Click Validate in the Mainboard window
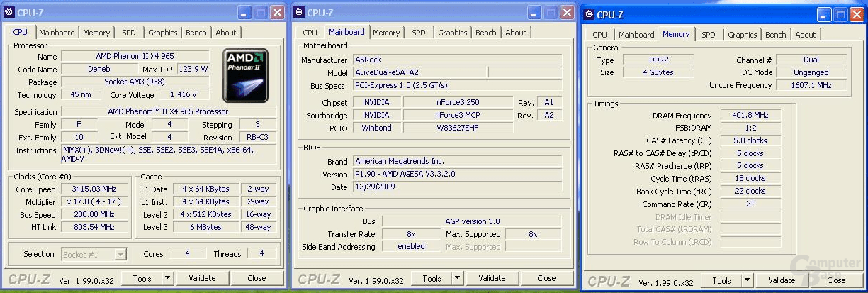 point(492,278)
